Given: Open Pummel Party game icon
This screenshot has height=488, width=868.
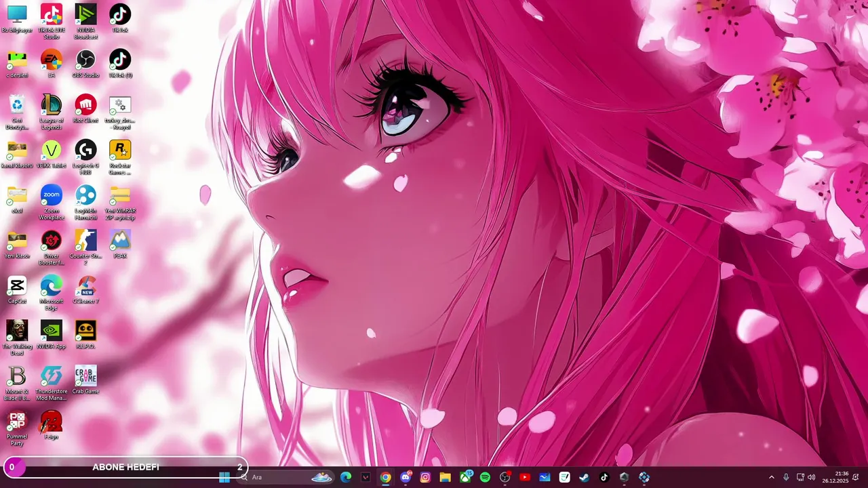Looking at the screenshot, I should click(17, 428).
